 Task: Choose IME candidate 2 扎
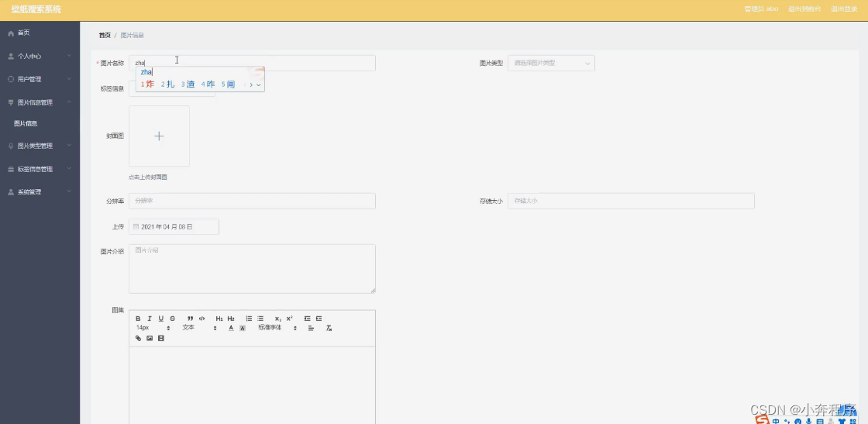[167, 84]
